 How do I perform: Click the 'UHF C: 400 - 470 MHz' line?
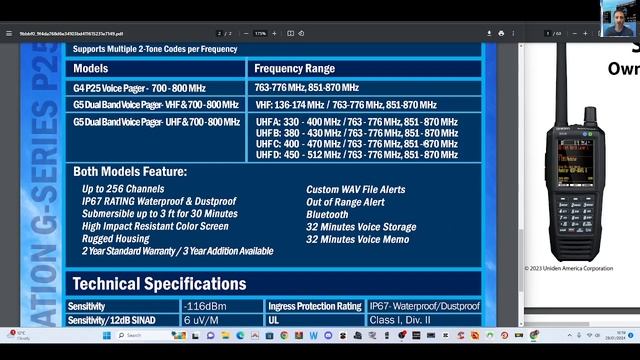coord(357,144)
